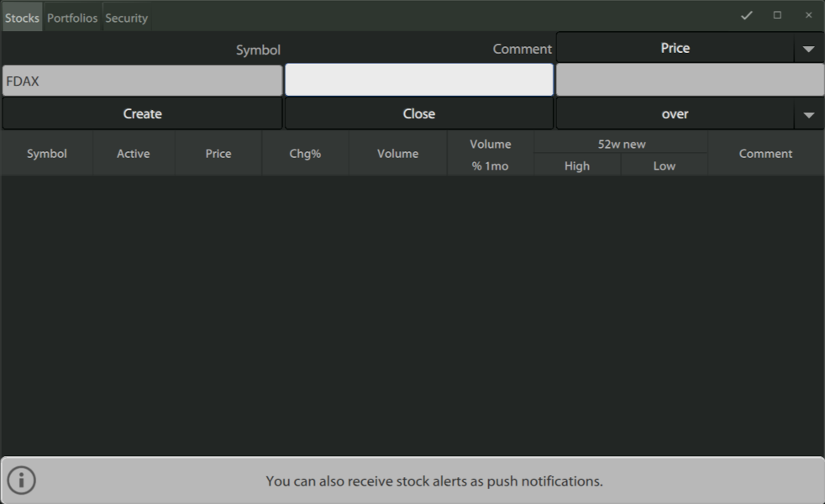Click the 52w new Low column header
This screenshot has height=504, width=825.
click(x=664, y=165)
